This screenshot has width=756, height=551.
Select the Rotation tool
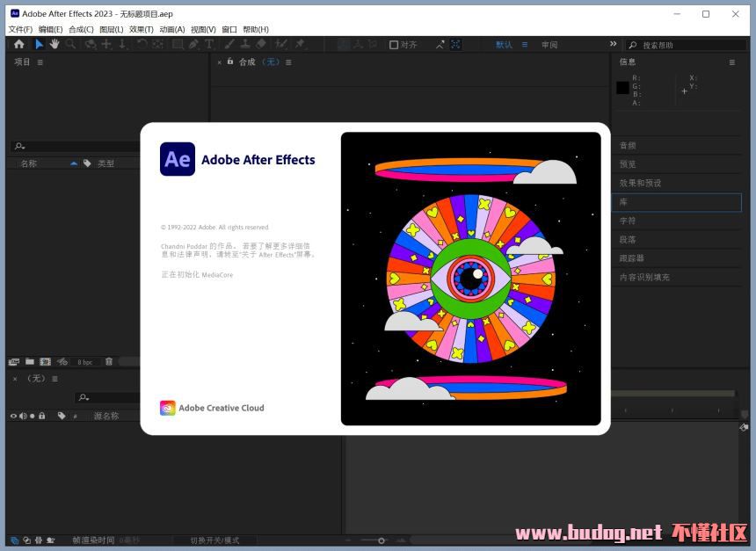click(142, 44)
